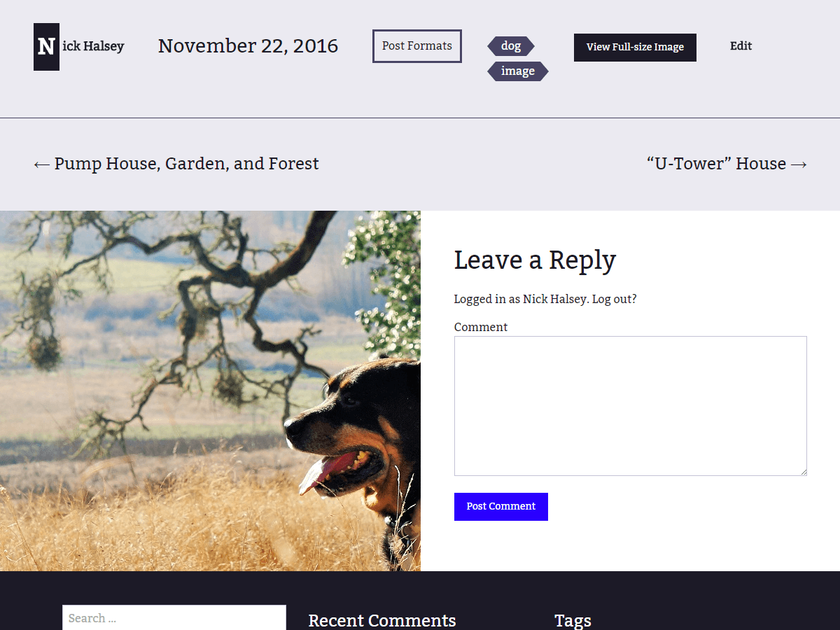The height and width of the screenshot is (630, 840).
Task: Click the November 22, 2016 date link
Action: [248, 46]
